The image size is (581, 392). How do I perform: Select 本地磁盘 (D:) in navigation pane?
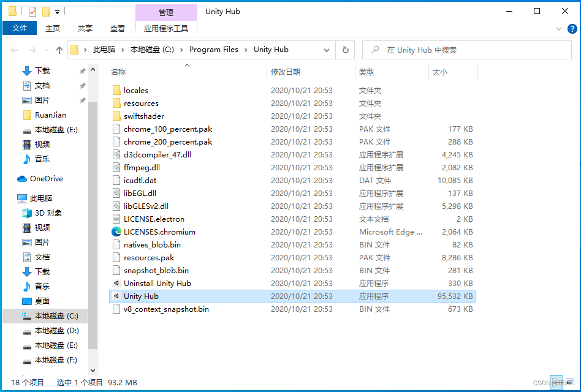click(56, 331)
